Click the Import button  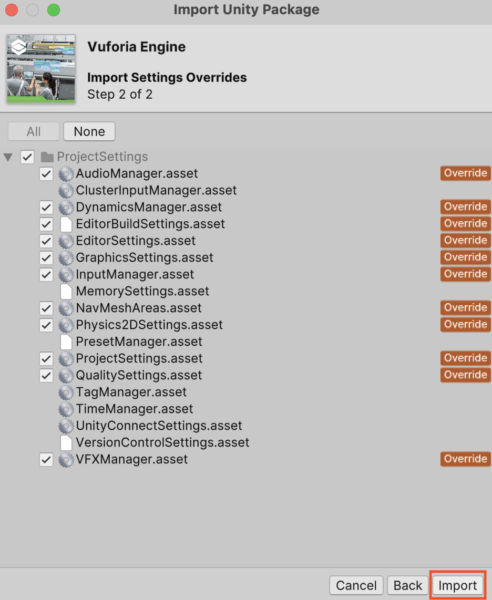pos(458,585)
